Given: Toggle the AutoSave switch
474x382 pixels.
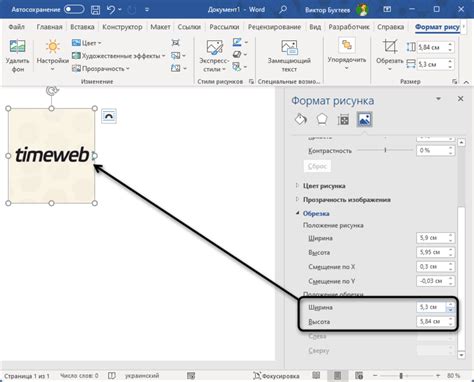Looking at the screenshot, I should (x=74, y=9).
